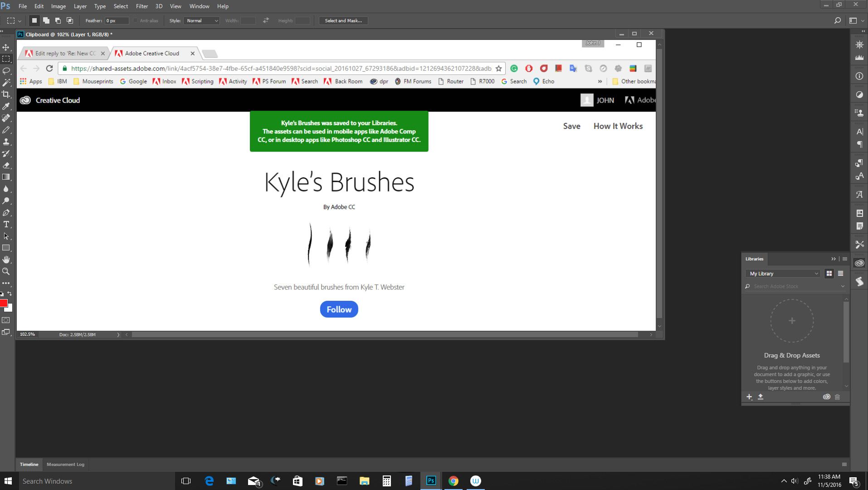Select the Pen tool
The height and width of the screenshot is (490, 868).
pos(6,212)
